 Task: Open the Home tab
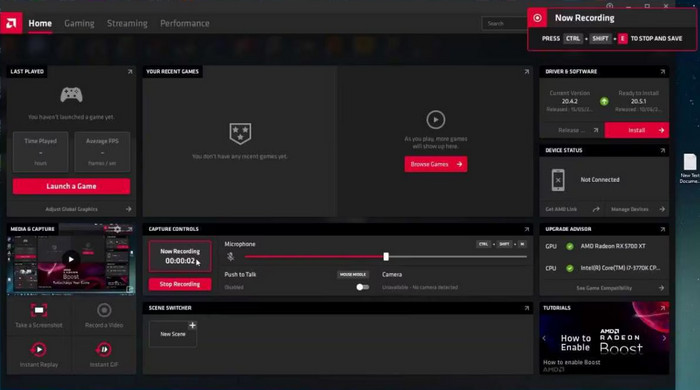coord(40,23)
